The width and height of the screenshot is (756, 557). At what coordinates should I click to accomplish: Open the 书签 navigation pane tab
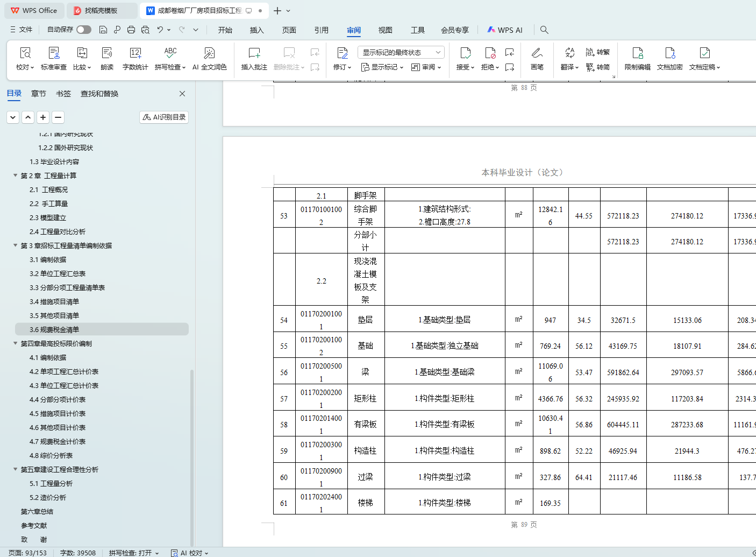63,94
